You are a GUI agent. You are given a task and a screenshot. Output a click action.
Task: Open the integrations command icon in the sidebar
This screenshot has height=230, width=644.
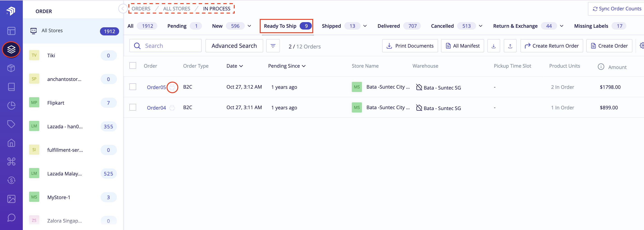[11, 162]
